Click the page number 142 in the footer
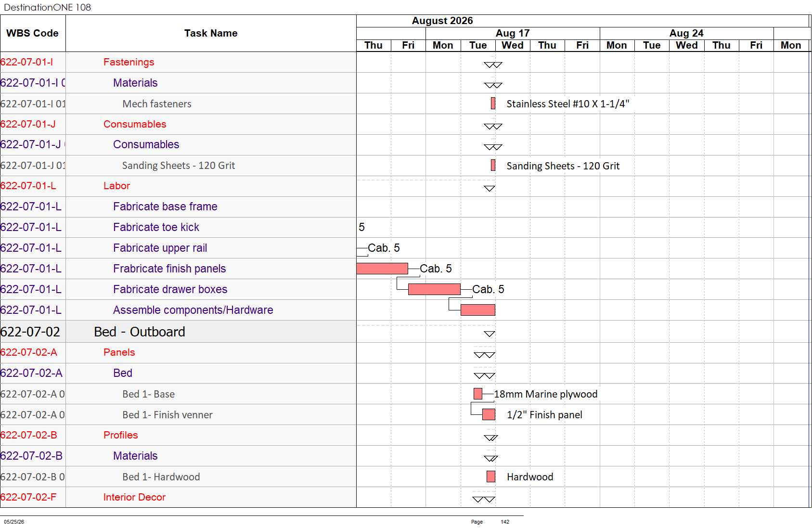Viewport: 812px width, 528px height. coord(505,522)
